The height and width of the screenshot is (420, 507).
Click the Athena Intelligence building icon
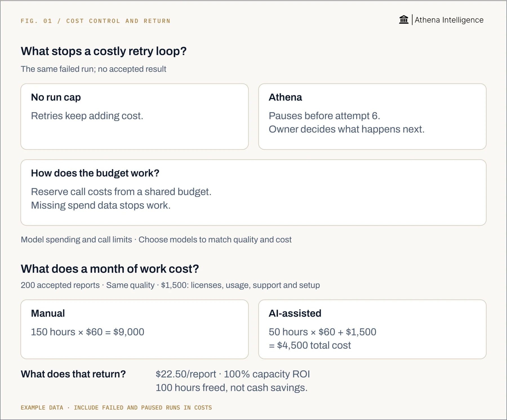[x=404, y=20]
